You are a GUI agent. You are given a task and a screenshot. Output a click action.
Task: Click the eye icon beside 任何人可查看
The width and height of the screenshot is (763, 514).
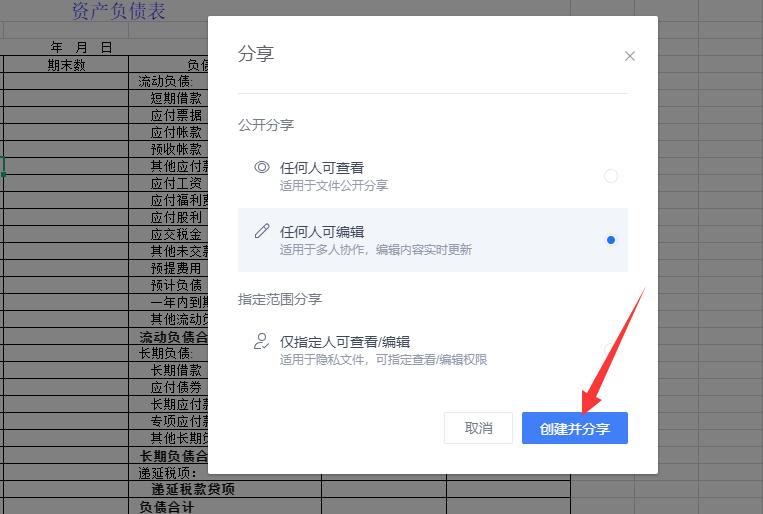pos(262,167)
